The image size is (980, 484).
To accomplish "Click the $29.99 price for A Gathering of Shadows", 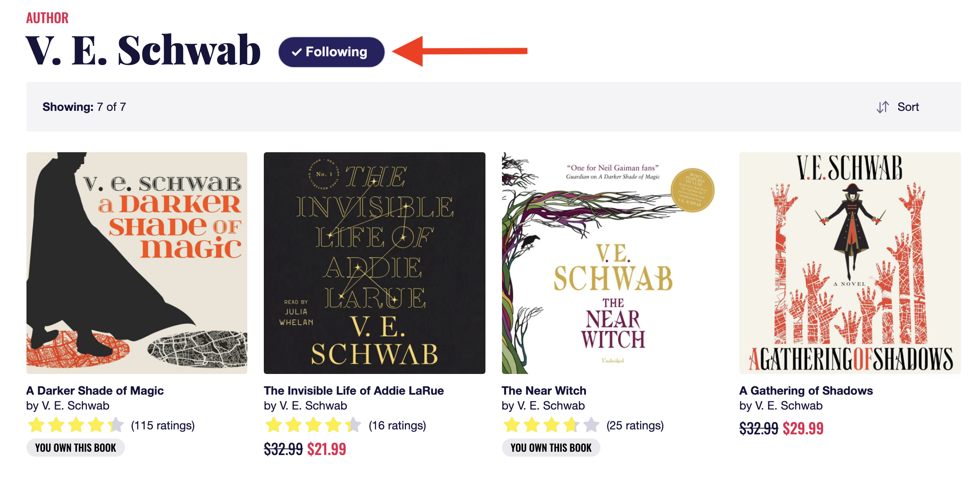I will click(x=803, y=429).
